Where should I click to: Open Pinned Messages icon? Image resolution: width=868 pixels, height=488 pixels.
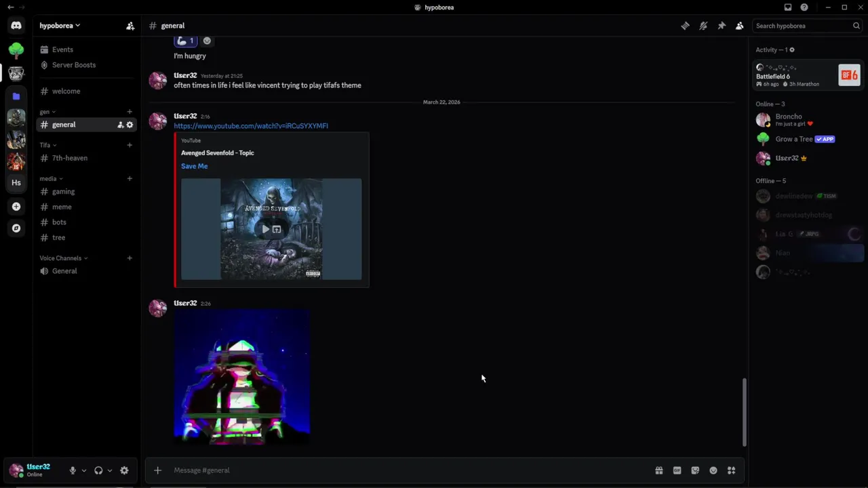(x=722, y=26)
